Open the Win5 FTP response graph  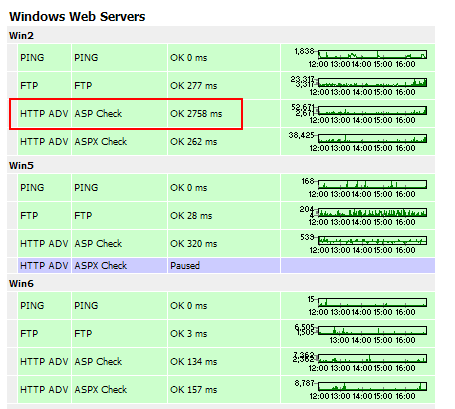[363, 215]
